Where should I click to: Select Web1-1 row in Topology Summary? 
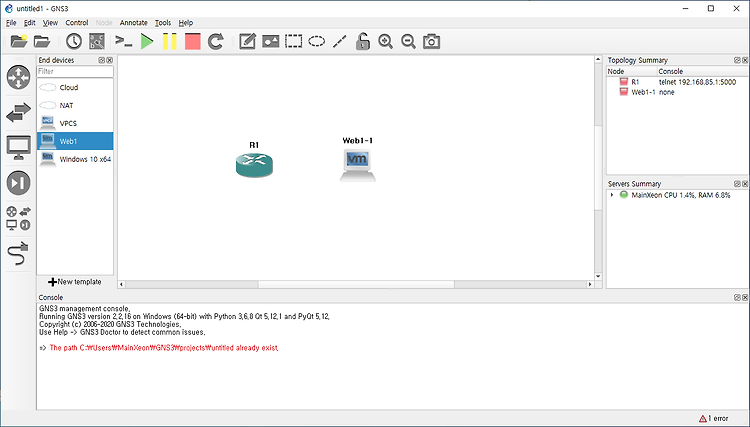click(x=677, y=92)
